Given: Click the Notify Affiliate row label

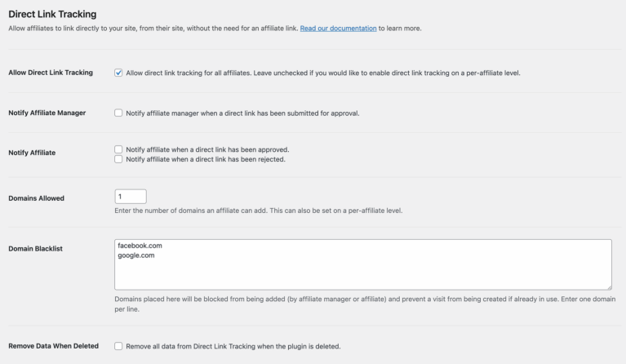Looking at the screenshot, I should [32, 153].
